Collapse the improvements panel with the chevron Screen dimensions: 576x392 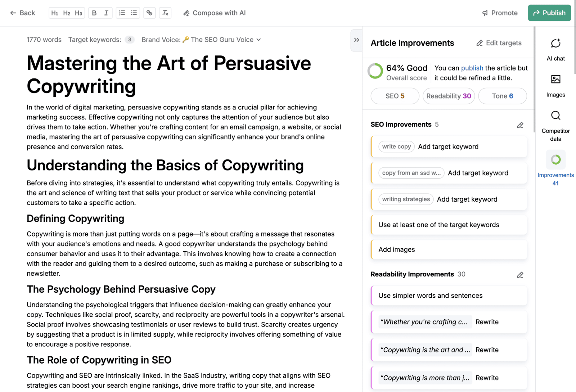[x=356, y=40]
